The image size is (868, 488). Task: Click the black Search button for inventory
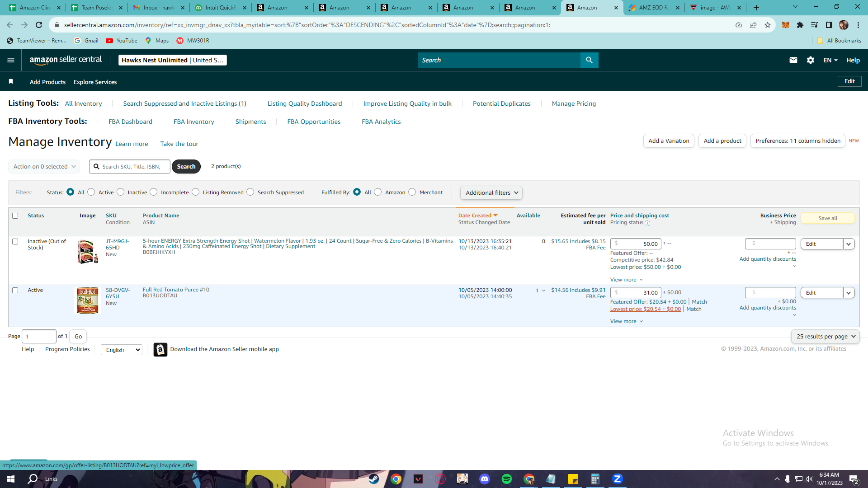pos(186,166)
